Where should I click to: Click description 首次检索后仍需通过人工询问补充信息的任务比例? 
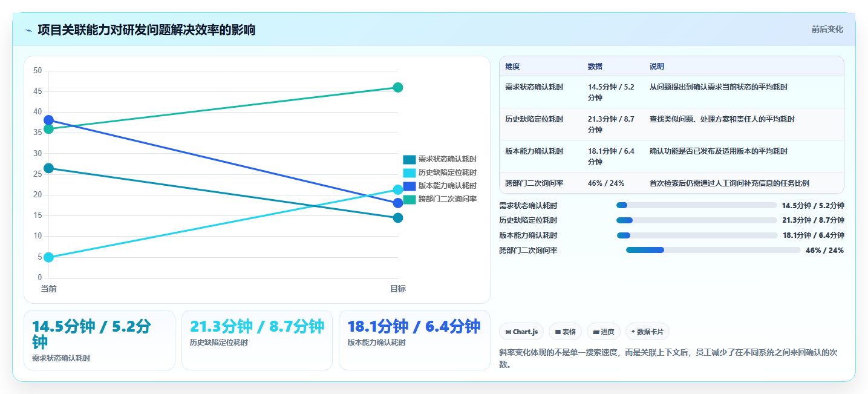click(729, 183)
